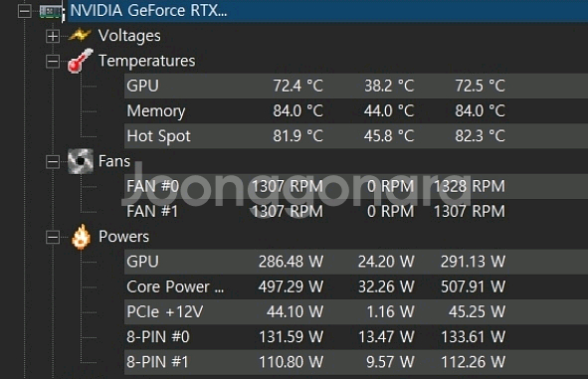
Task: Select the FAN #1 sensor row
Action: point(356,212)
